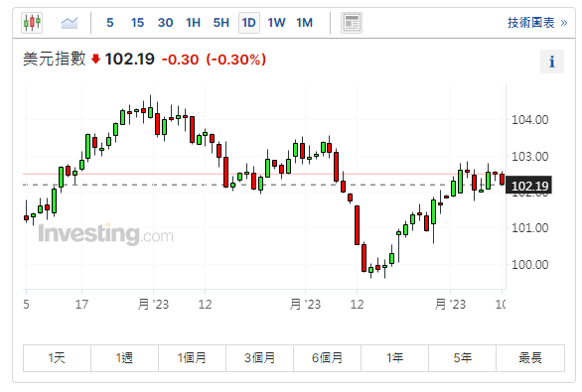Select the 5 minute interval
Viewport: 582px width, 392px height.
point(110,23)
